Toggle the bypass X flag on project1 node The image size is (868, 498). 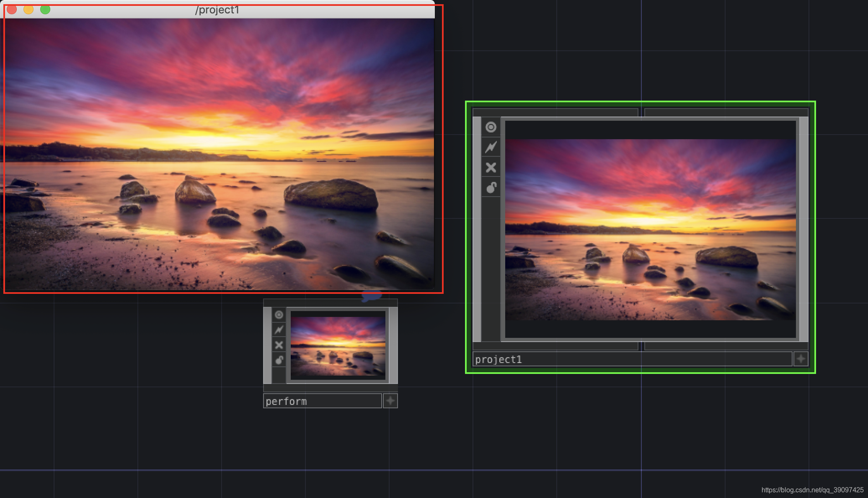tap(491, 168)
